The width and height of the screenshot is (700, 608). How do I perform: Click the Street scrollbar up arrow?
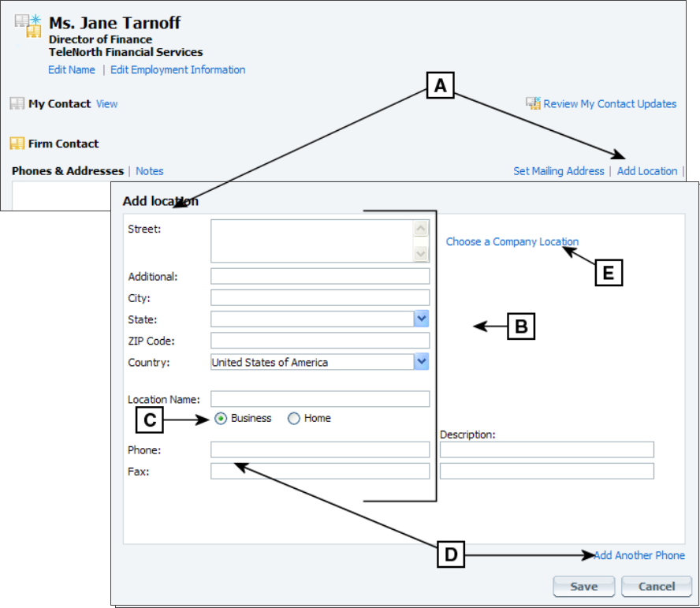pyautogui.click(x=420, y=229)
